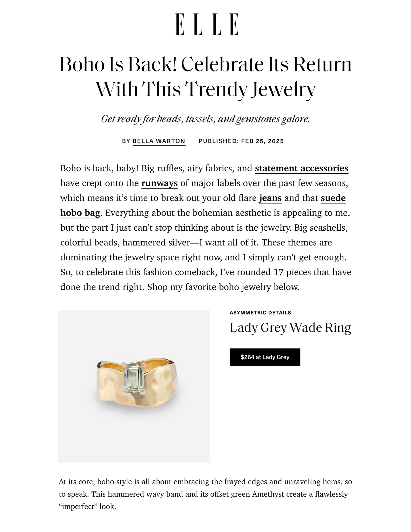The image size is (411, 532).
Task: Click the "PUBLISHED: FEB 25, 2025" date text
Action: point(241,141)
